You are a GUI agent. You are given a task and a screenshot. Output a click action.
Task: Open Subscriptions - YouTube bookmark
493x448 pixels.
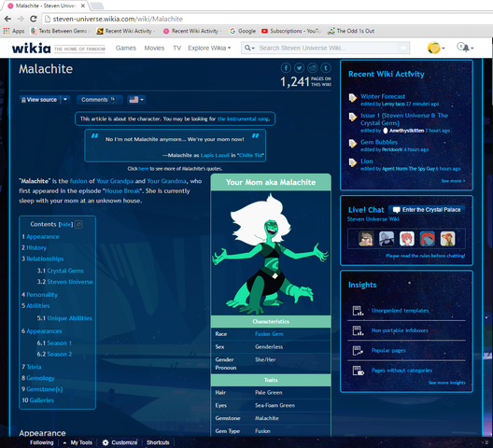(291, 31)
